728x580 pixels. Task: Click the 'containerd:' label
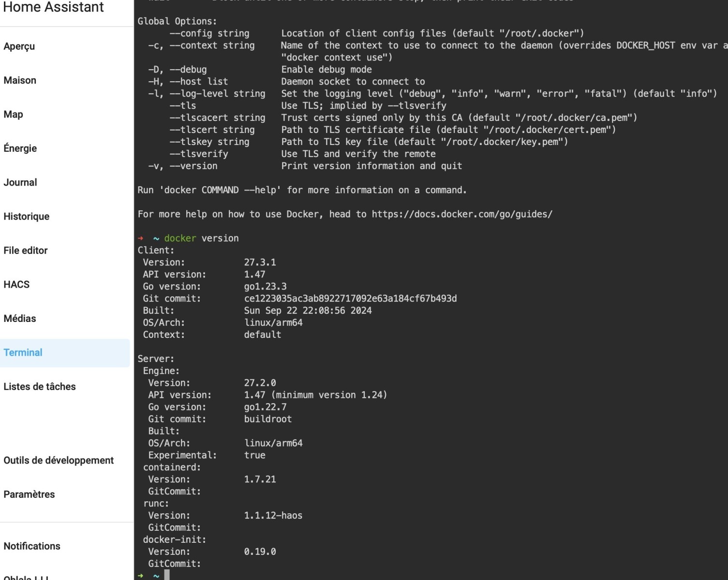point(172,467)
